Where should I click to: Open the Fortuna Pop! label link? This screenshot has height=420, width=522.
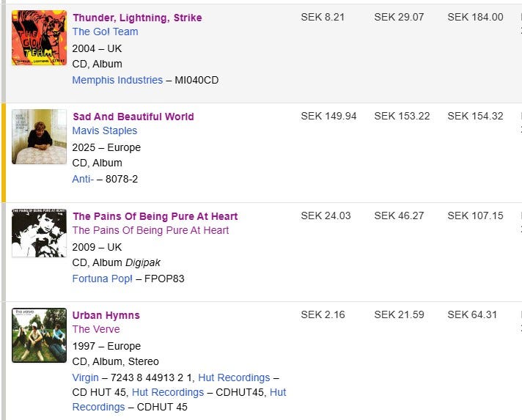(102, 279)
